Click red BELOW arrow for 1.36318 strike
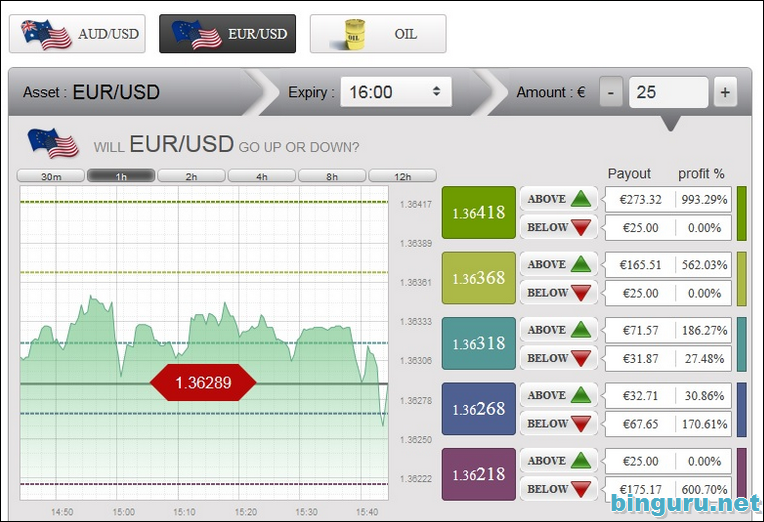764x522 pixels. pyautogui.click(x=580, y=358)
